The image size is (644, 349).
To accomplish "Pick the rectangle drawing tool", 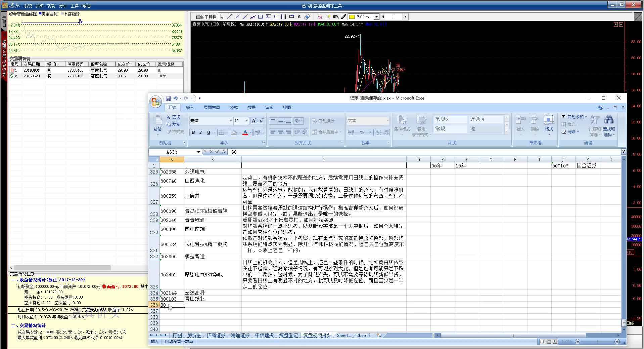I will [x=260, y=17].
